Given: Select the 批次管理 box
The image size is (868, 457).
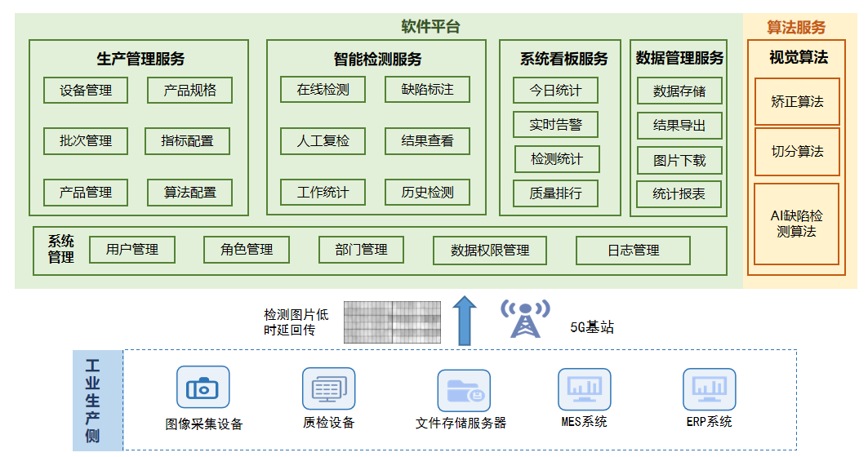Looking at the screenshot, I should coord(86,141).
